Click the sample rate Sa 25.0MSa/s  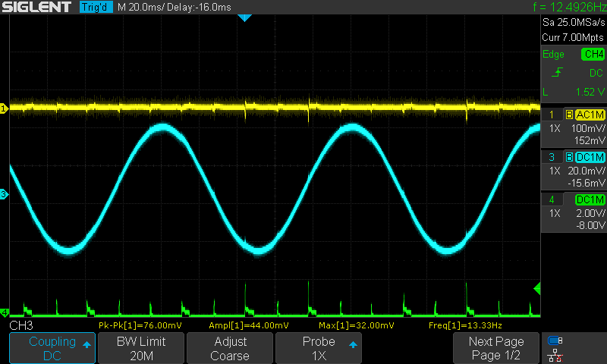coord(574,22)
